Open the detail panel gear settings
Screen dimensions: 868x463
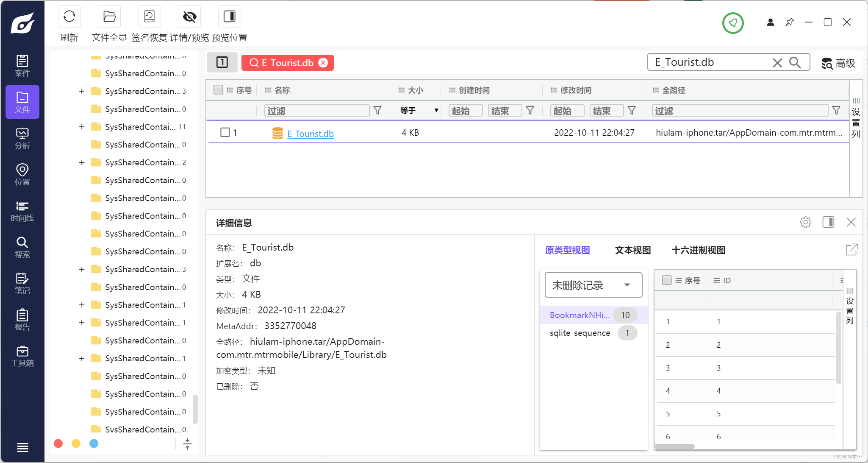[x=805, y=222]
